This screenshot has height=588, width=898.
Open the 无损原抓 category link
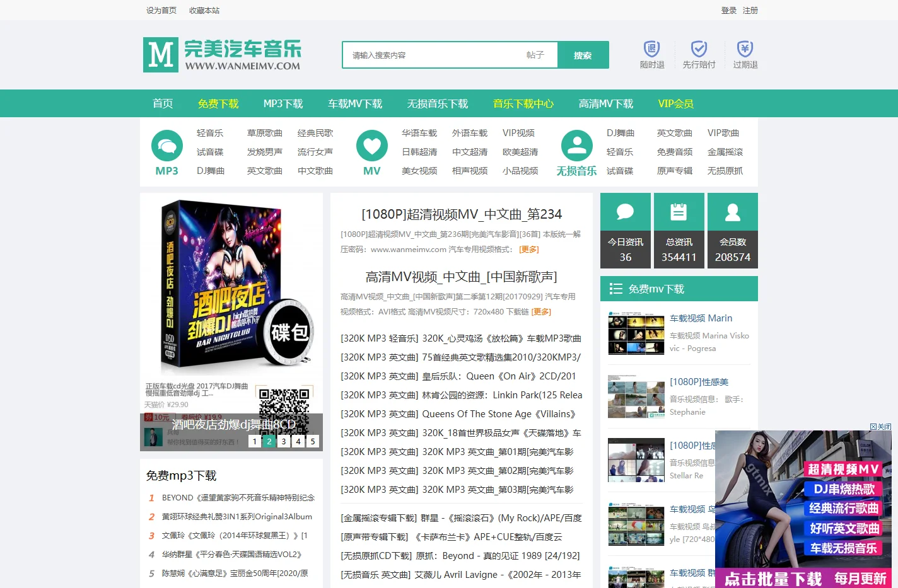[725, 171]
